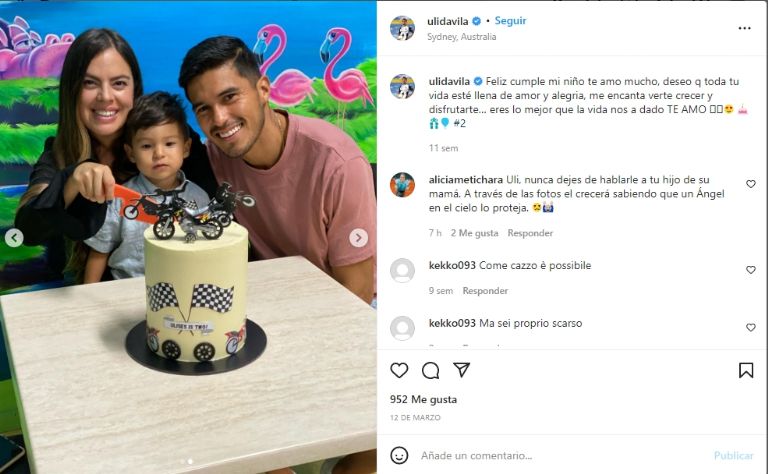Image resolution: width=768 pixels, height=474 pixels.
Task: Open the comment bubble icon
Action: click(x=431, y=371)
